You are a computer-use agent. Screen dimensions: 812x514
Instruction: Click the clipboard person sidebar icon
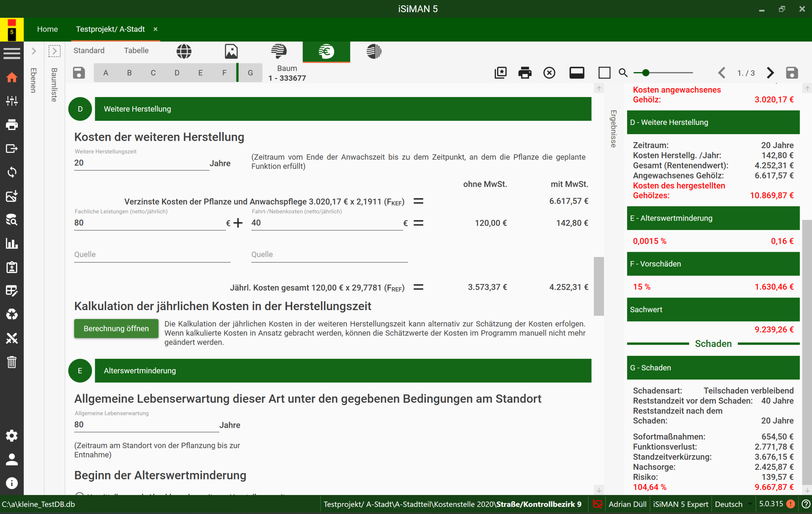pos(12,267)
